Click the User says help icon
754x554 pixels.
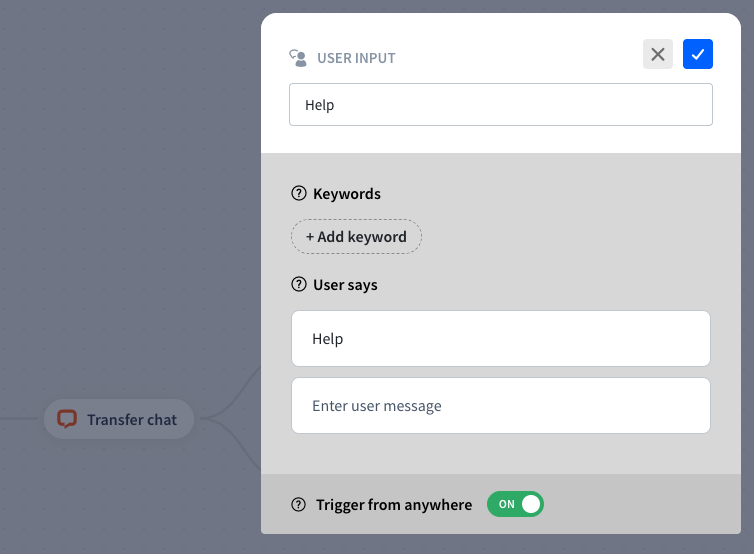pos(298,285)
